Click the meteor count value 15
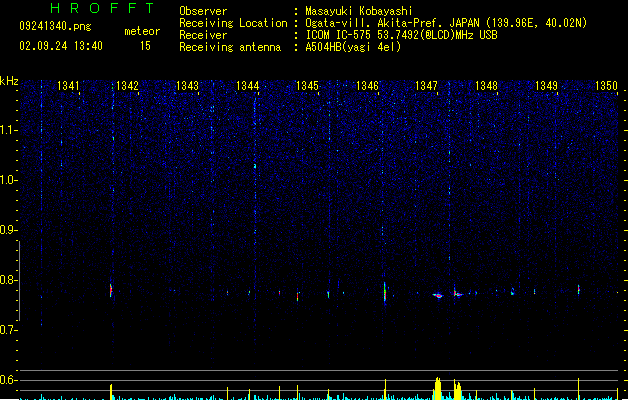This screenshot has width=629, height=400. click(x=145, y=46)
